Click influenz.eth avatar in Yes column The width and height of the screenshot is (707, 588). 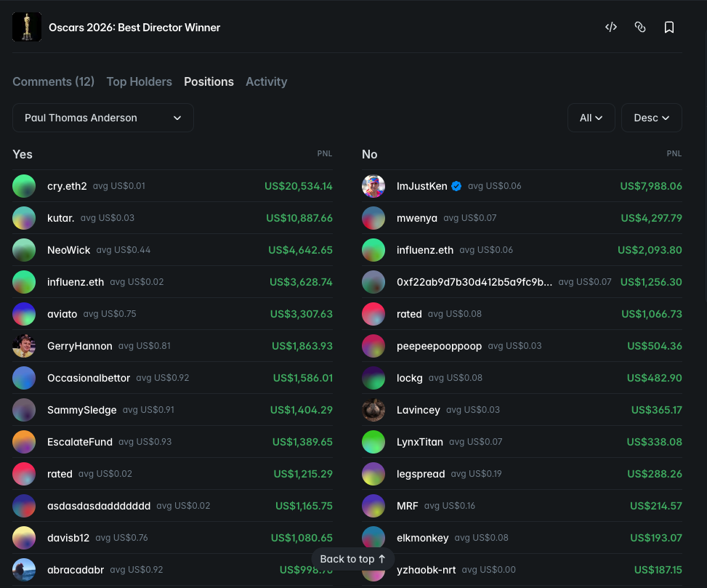click(24, 282)
